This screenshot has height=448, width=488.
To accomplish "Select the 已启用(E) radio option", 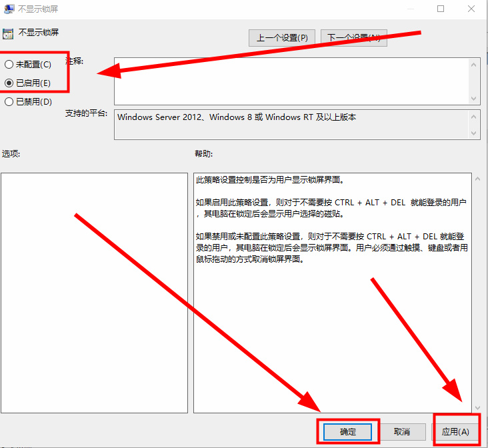I will point(9,83).
